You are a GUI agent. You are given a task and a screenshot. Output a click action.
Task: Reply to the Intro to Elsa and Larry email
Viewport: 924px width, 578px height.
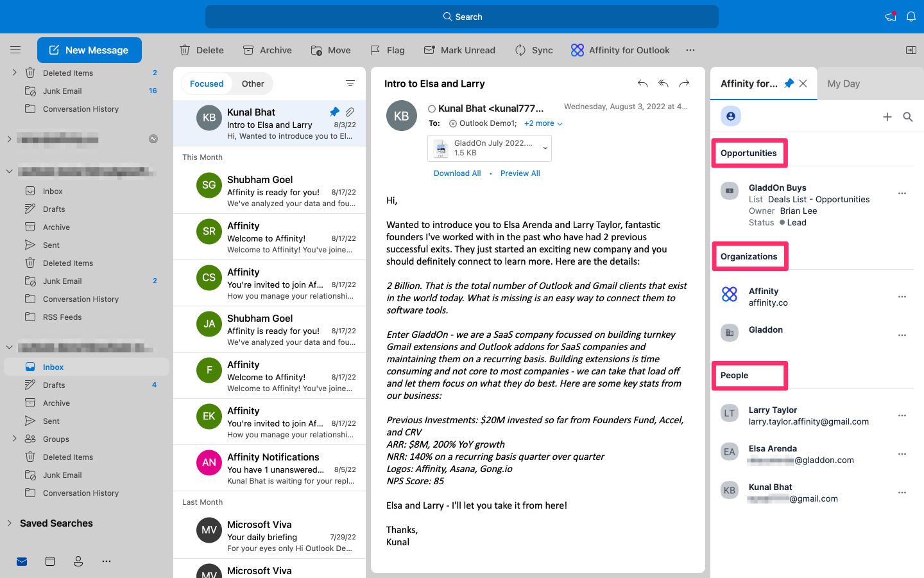click(642, 83)
